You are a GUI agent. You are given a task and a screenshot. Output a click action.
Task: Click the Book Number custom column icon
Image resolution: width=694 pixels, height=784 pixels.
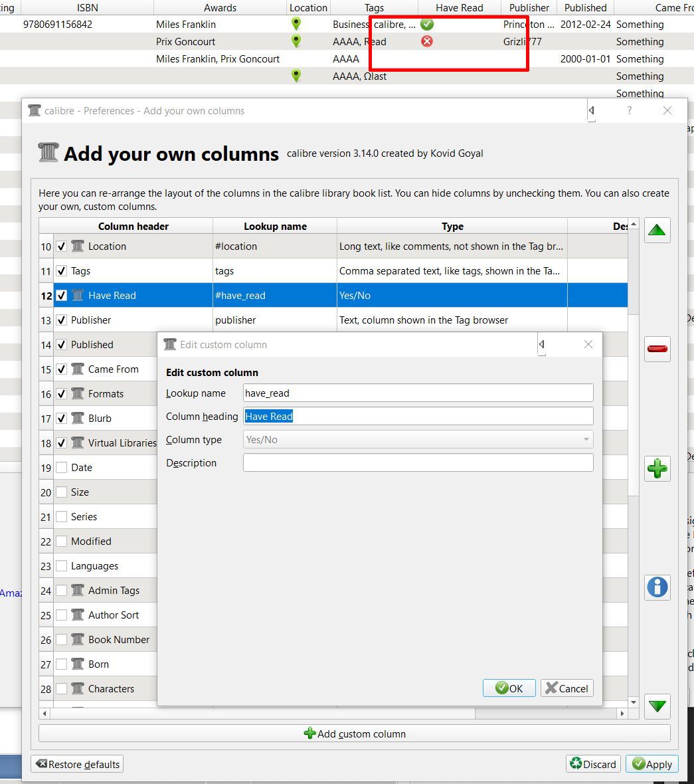(78, 639)
